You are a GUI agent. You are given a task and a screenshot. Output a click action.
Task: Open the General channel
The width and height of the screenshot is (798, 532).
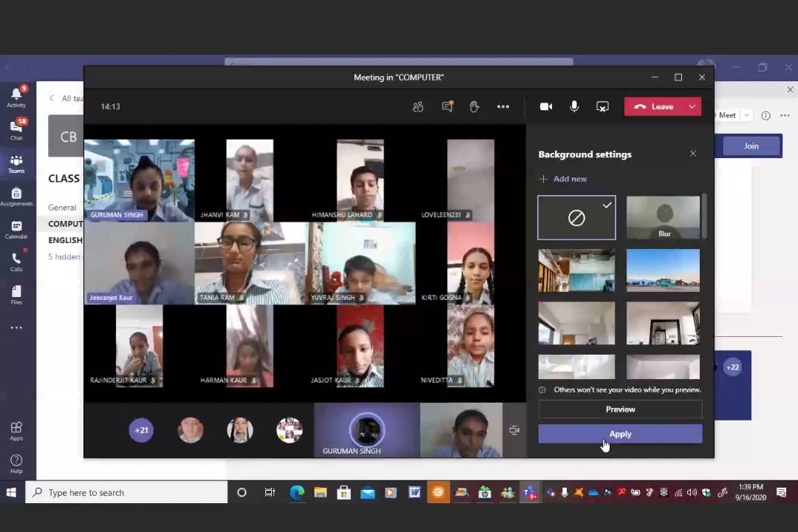click(x=62, y=207)
